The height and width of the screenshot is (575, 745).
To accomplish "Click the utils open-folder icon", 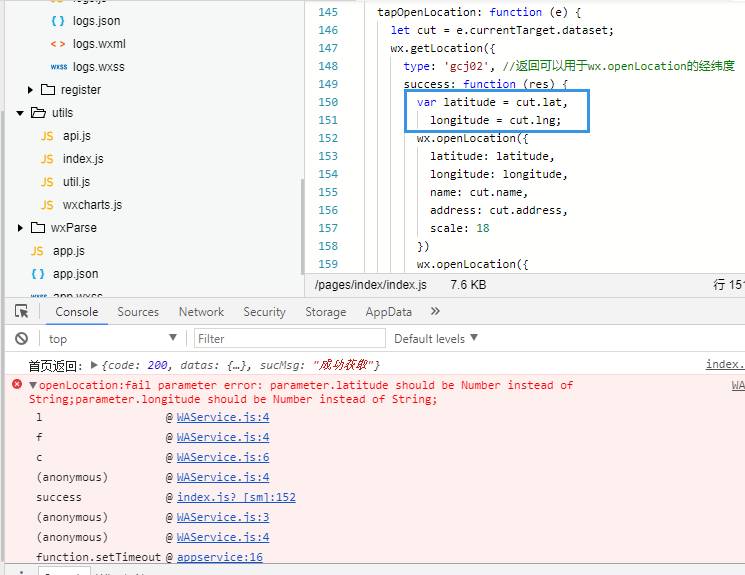I will click(x=38, y=113).
